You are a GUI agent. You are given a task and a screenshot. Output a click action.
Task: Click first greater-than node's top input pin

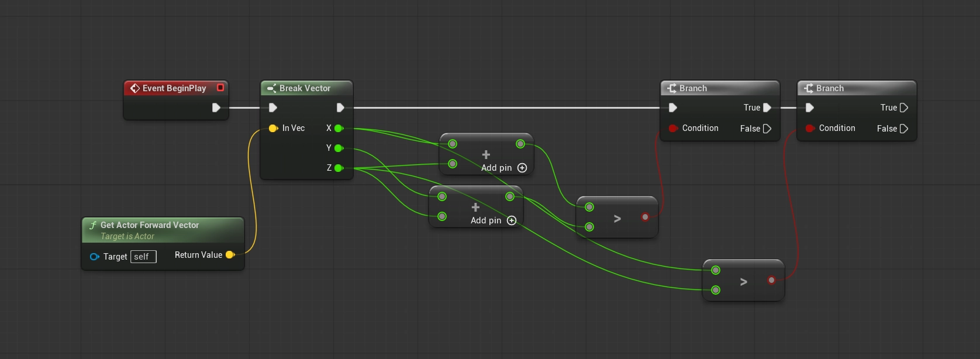(589, 207)
